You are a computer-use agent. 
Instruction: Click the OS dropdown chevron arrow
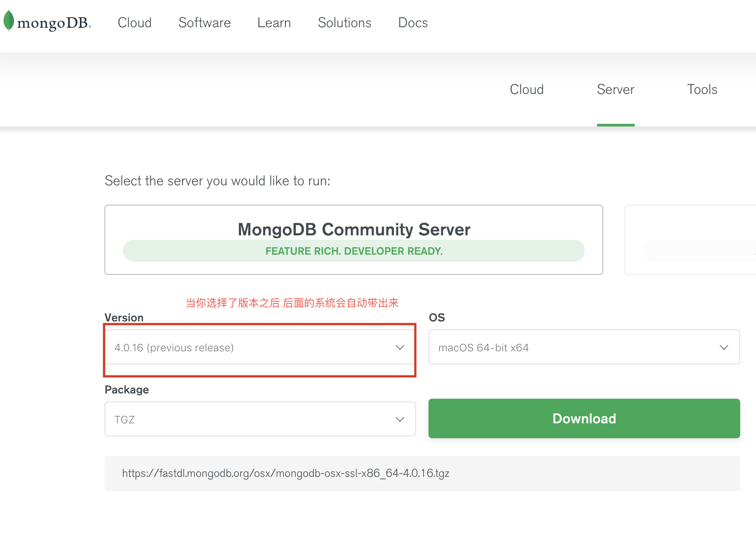pyautogui.click(x=724, y=347)
